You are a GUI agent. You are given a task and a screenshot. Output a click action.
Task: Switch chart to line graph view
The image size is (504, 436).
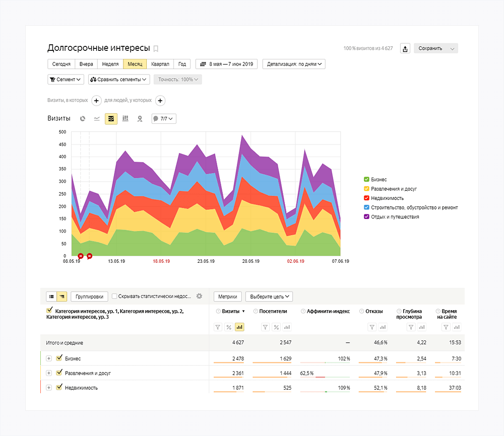(x=97, y=119)
